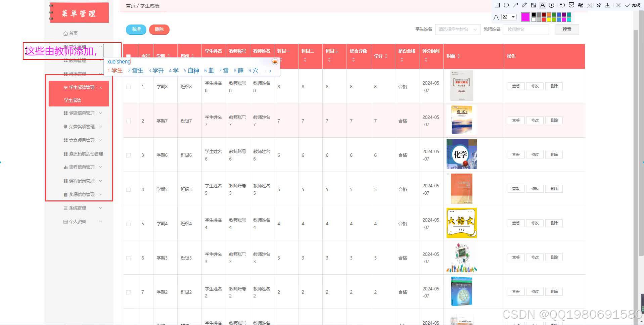The image size is (644, 325).
Task: Undo the last annotation
Action: pos(562,5)
